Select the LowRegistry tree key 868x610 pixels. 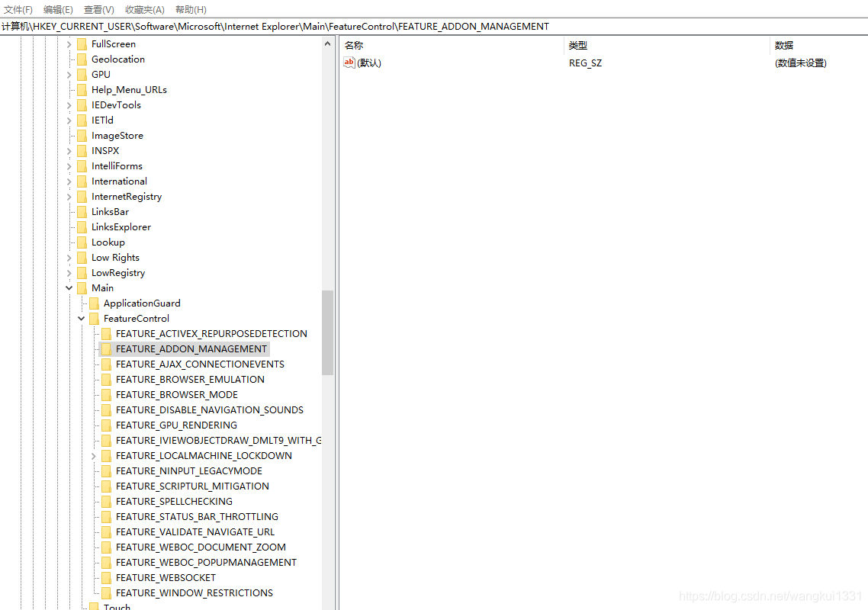click(x=118, y=273)
